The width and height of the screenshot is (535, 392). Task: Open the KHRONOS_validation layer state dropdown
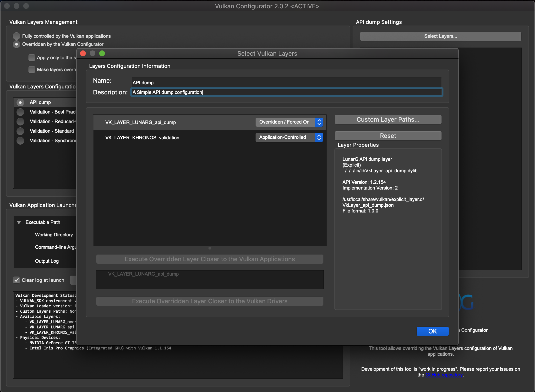pyautogui.click(x=289, y=137)
